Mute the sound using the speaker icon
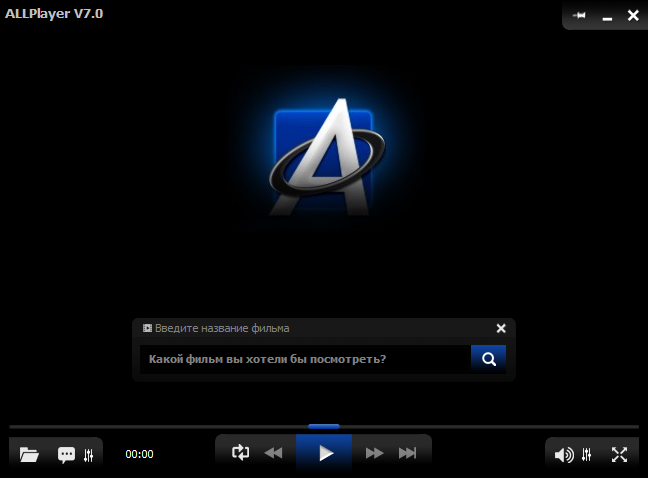 [564, 455]
